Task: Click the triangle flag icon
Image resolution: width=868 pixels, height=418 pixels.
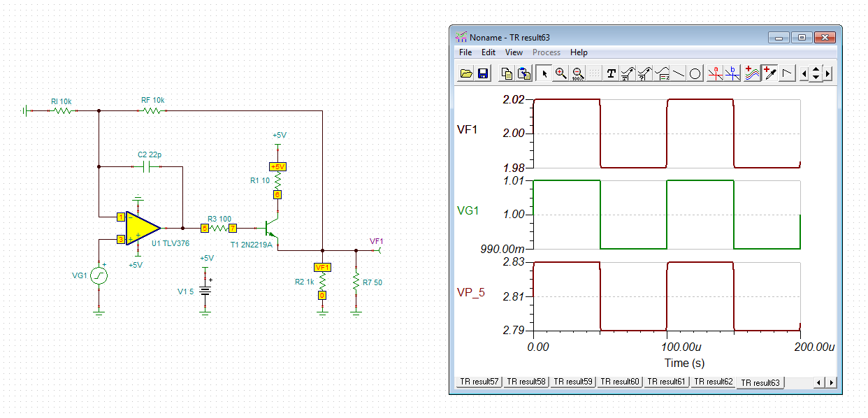Action: coord(786,73)
